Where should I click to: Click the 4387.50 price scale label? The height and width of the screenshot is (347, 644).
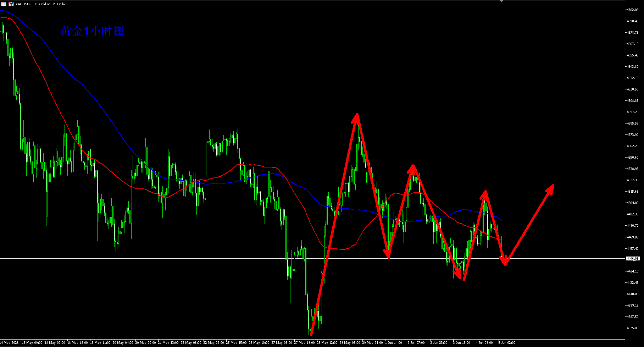(x=633, y=317)
